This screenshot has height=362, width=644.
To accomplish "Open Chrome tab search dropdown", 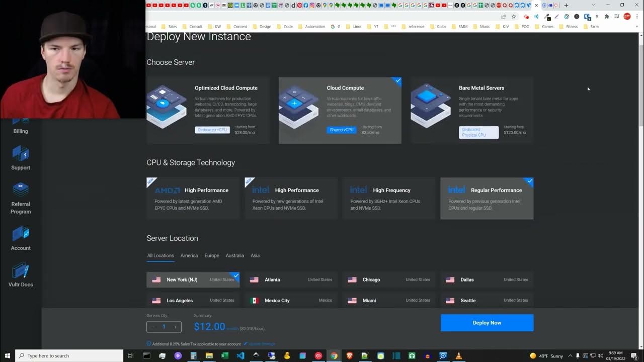I will (x=593, y=5).
